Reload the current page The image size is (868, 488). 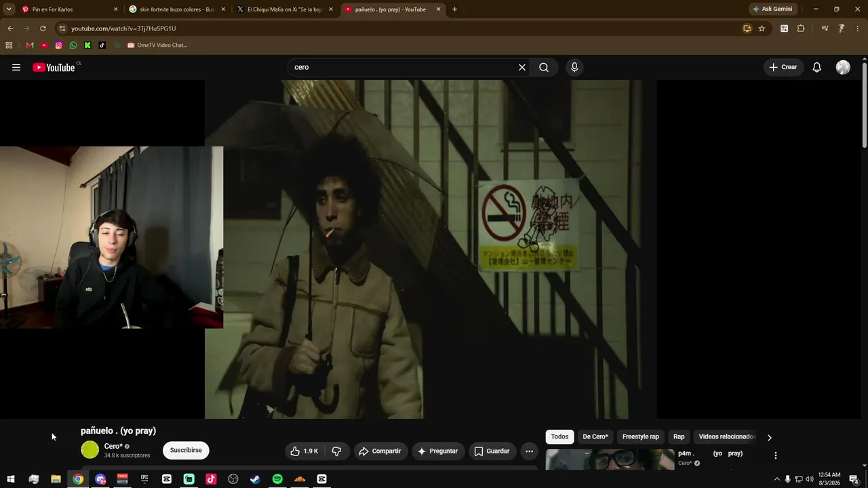[43, 28]
